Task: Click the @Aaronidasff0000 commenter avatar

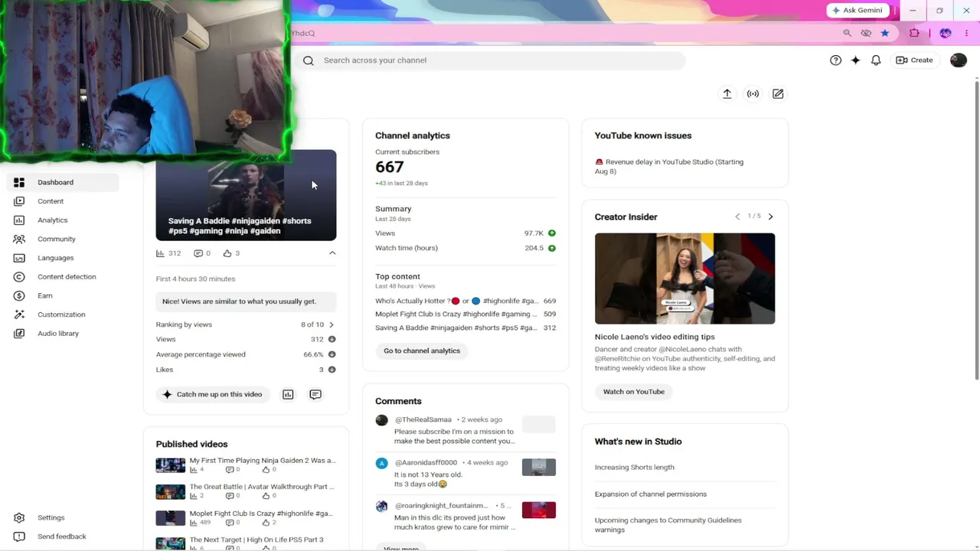Action: (x=381, y=463)
